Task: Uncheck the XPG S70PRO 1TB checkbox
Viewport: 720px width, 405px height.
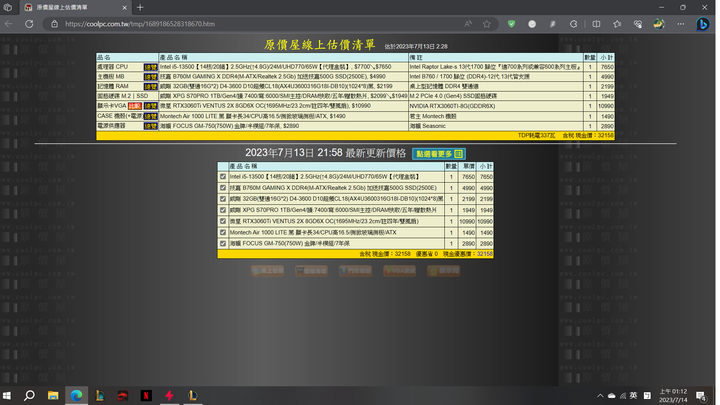Action: [223, 210]
